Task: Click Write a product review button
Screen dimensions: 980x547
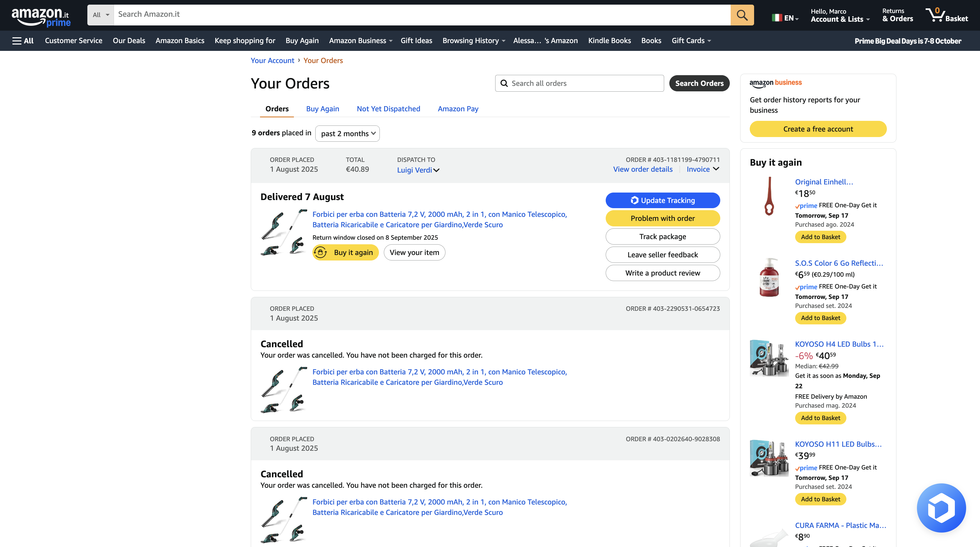Action: tap(663, 273)
